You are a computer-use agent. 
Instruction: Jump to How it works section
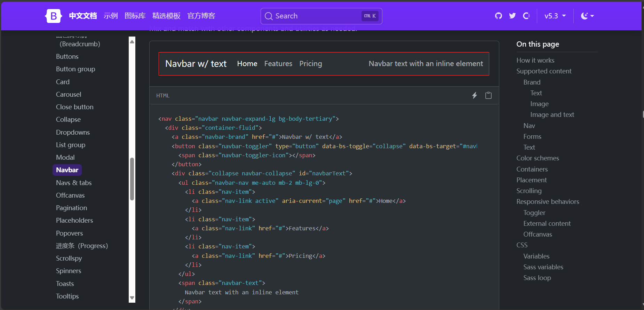click(535, 60)
